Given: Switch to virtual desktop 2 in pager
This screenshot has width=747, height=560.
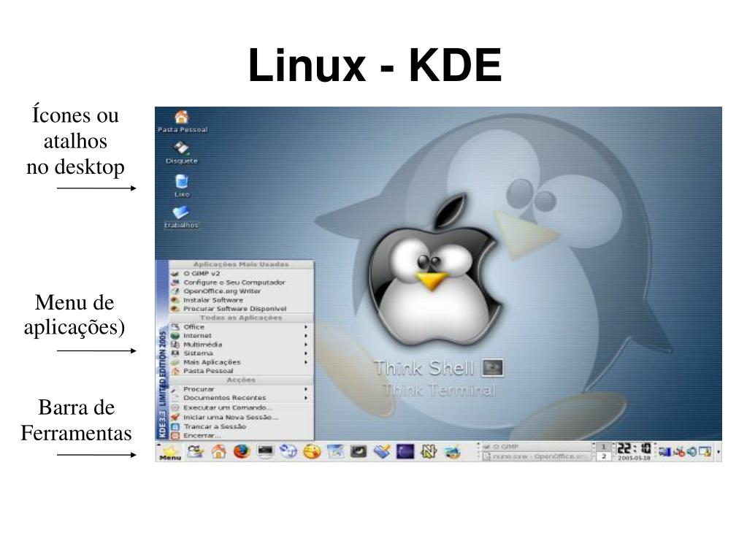Looking at the screenshot, I should [x=604, y=456].
